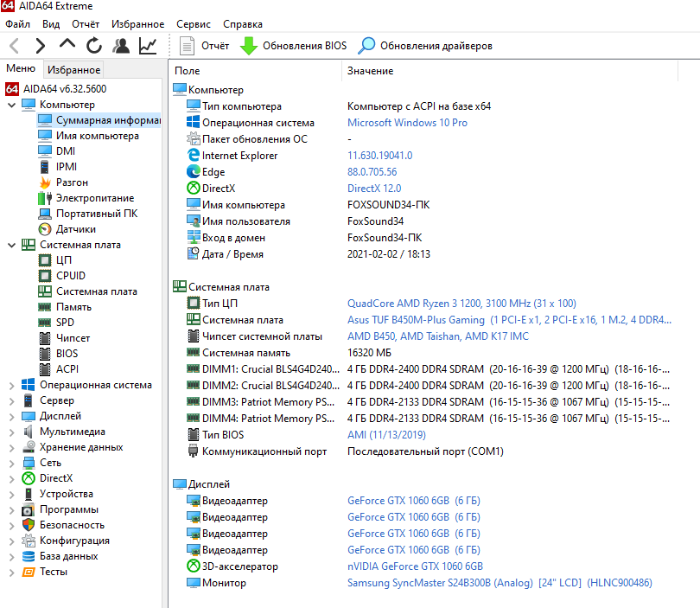
Task: Go back with the toolbar left arrow
Action: [15, 46]
